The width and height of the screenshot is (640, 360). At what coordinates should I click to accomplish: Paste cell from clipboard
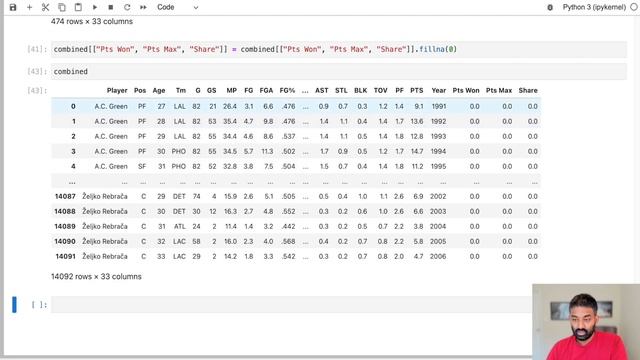[x=78, y=7]
